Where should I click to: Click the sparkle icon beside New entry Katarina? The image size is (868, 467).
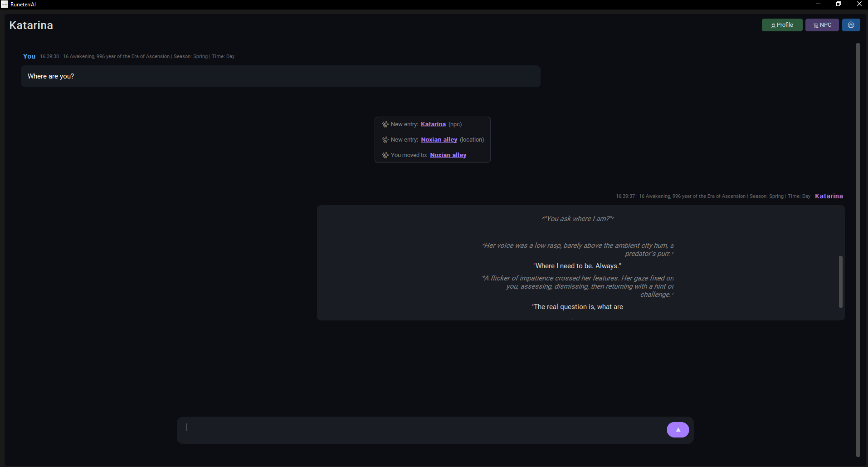point(385,124)
